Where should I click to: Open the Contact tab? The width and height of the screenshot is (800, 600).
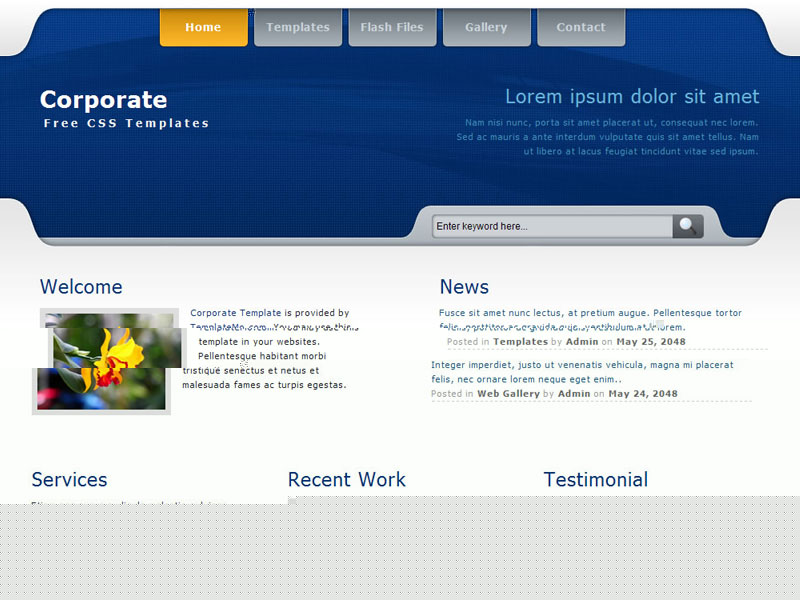(x=581, y=28)
